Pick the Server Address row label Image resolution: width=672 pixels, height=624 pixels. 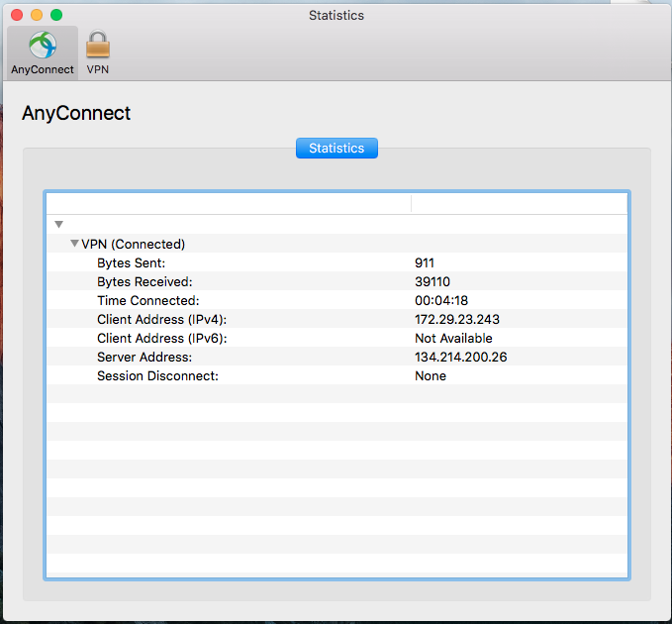(x=144, y=357)
